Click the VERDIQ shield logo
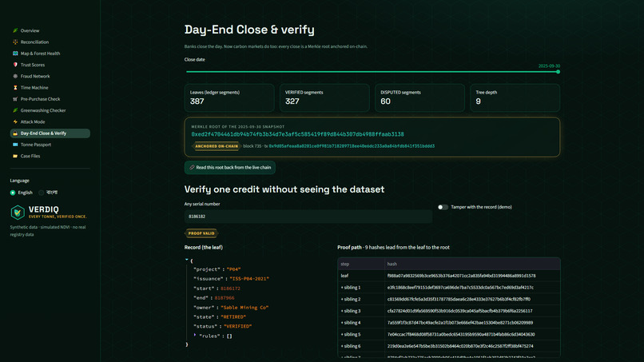The height and width of the screenshot is (362, 644). [18, 213]
